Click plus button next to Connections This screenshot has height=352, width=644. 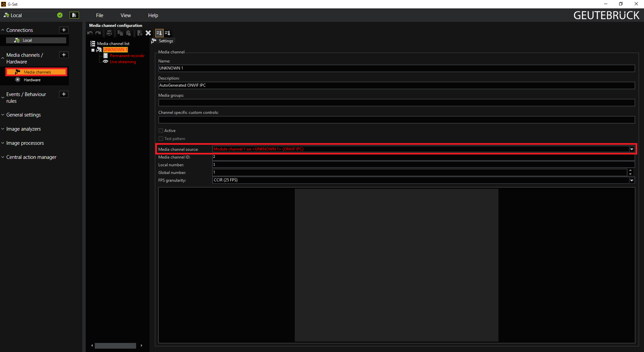(x=64, y=30)
